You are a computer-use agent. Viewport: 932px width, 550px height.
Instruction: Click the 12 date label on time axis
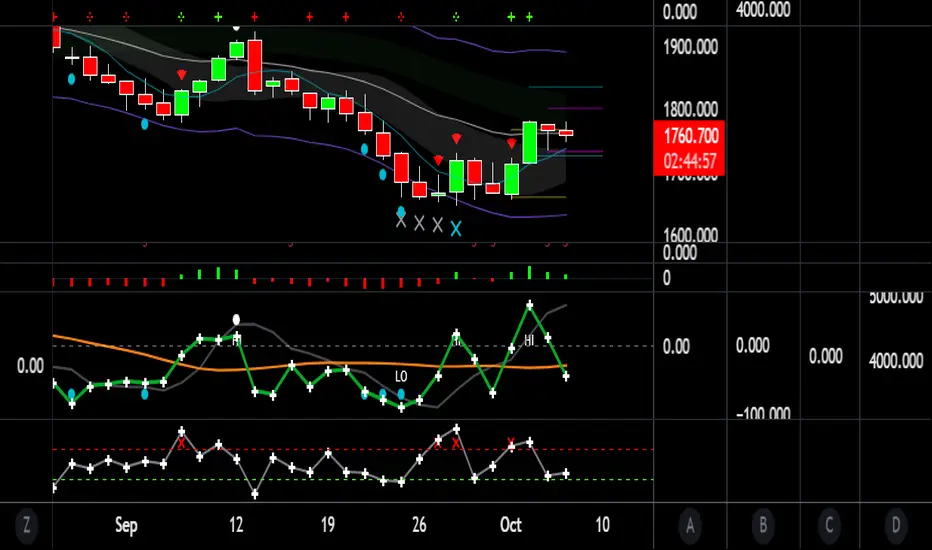pos(237,525)
